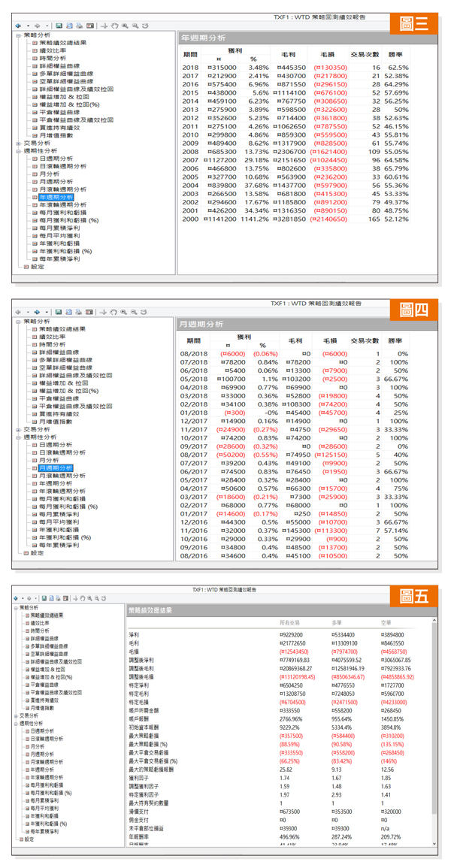Image resolution: width=451 pixels, height=868 pixels.
Task: Click the zoom in magnifier in the middle report toolbar
Action: point(124,311)
